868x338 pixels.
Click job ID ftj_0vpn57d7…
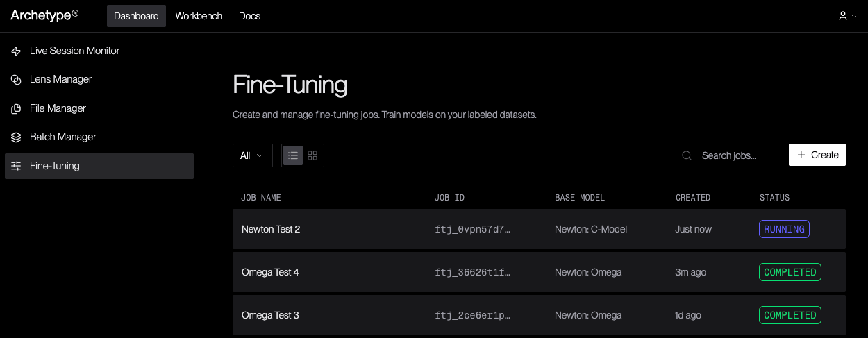(x=473, y=229)
